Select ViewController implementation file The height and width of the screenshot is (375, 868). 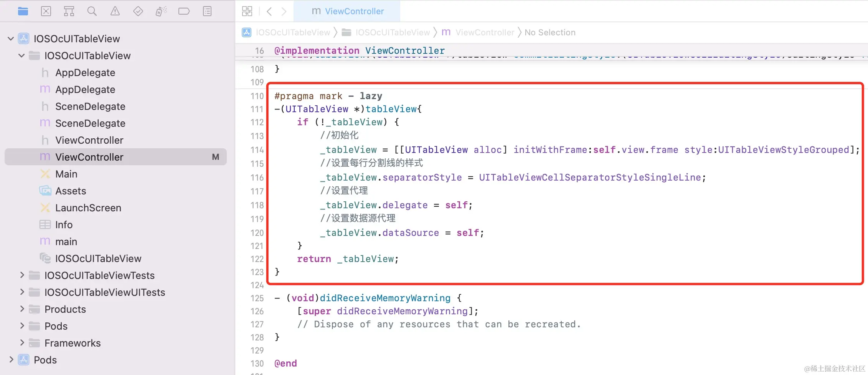click(116, 157)
